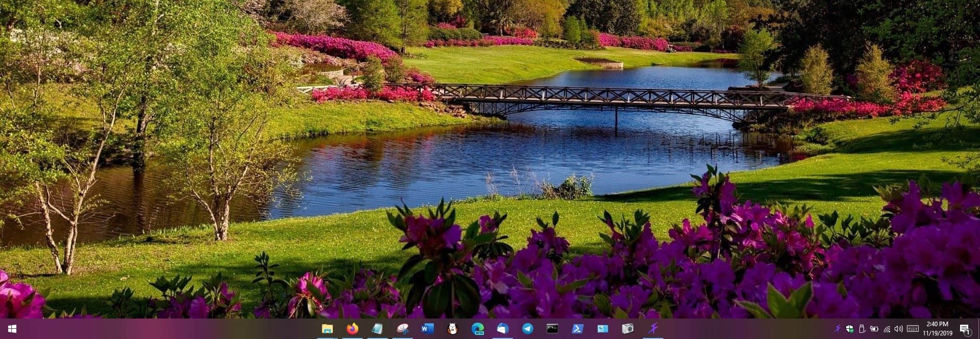Open the clock showing 2:40 PM

click(x=938, y=329)
